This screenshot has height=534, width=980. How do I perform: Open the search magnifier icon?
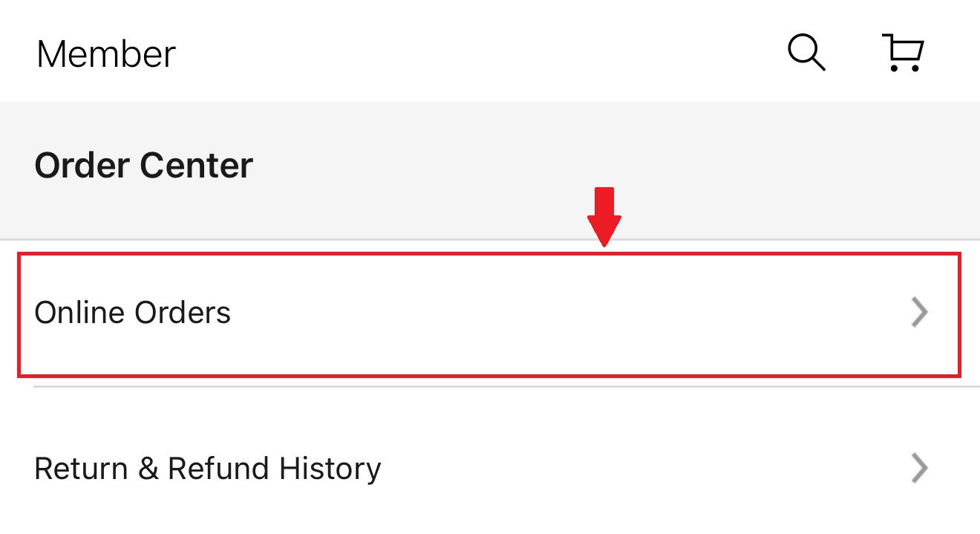806,53
